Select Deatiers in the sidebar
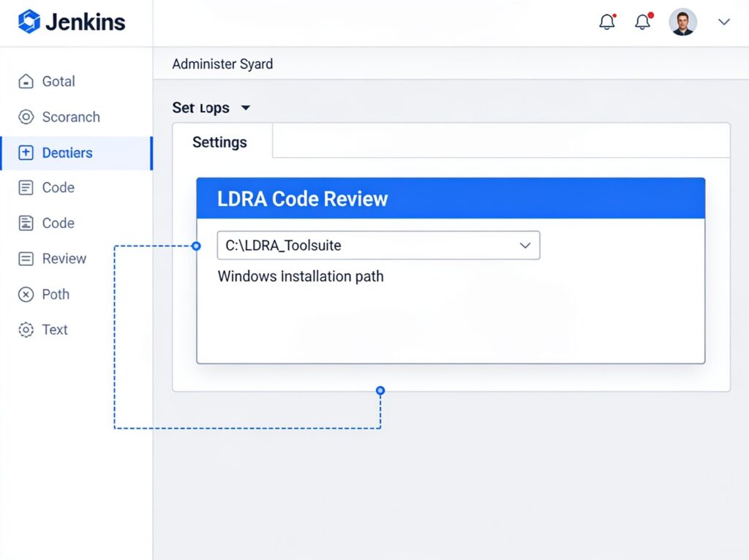Screen dimensions: 749x560 tap(76, 153)
